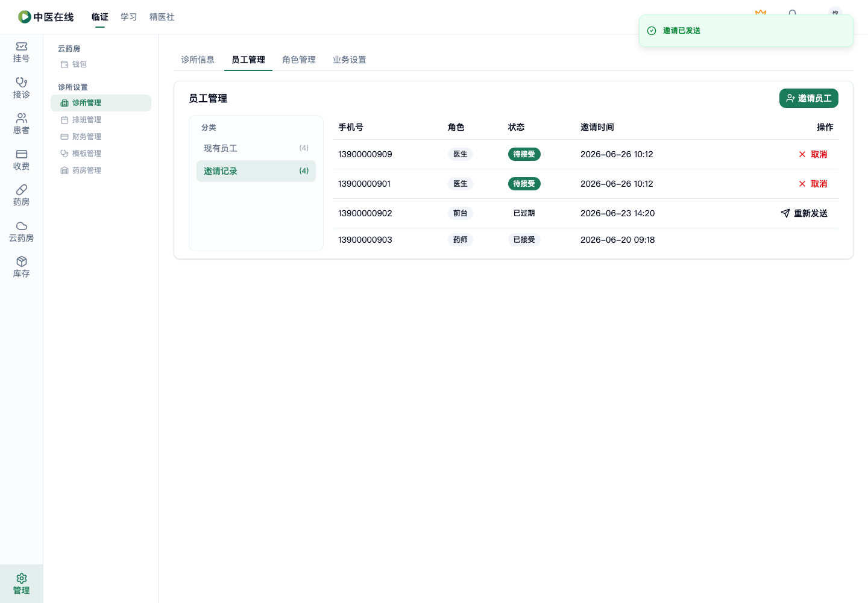Click phone number 13900000901
The width and height of the screenshot is (868, 603).
[365, 184]
